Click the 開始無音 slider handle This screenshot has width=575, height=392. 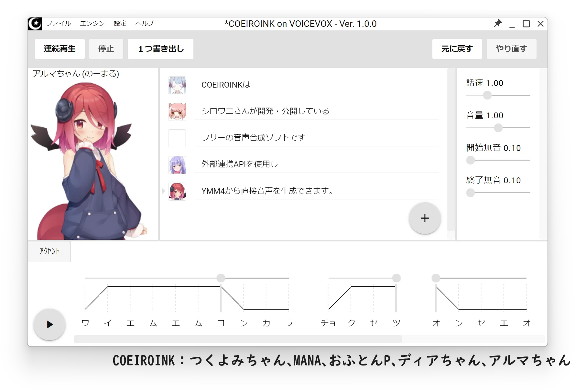471,160
